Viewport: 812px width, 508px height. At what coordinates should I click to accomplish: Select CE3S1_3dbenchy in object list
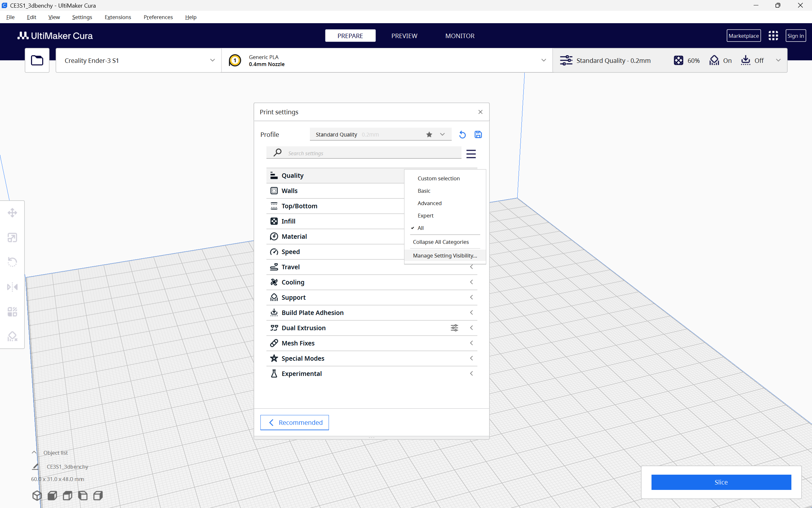coord(68,467)
